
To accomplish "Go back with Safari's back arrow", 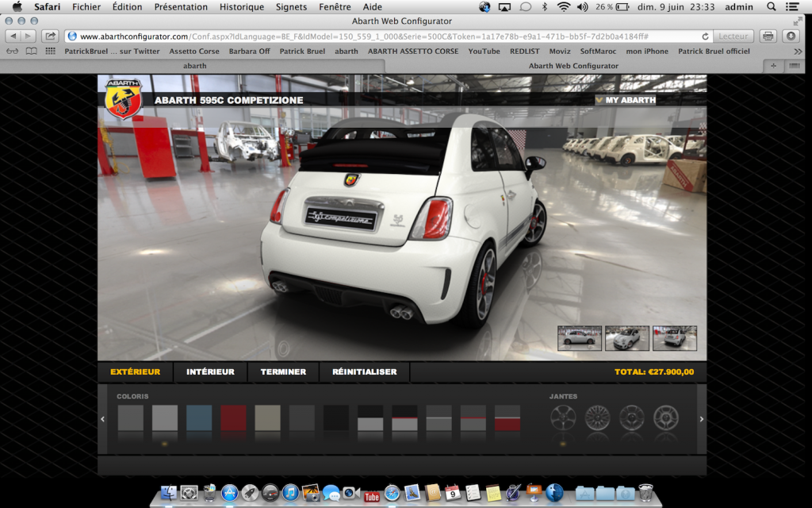I will (x=13, y=37).
